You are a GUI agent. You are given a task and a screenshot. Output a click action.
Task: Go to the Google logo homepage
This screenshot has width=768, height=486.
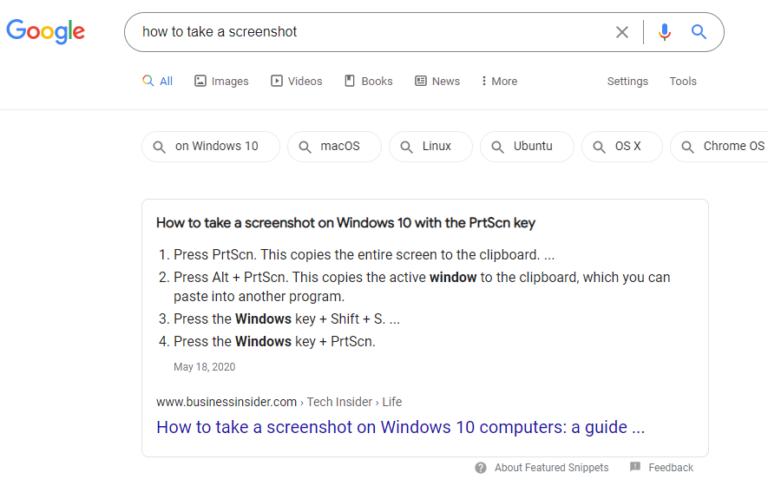point(46,32)
